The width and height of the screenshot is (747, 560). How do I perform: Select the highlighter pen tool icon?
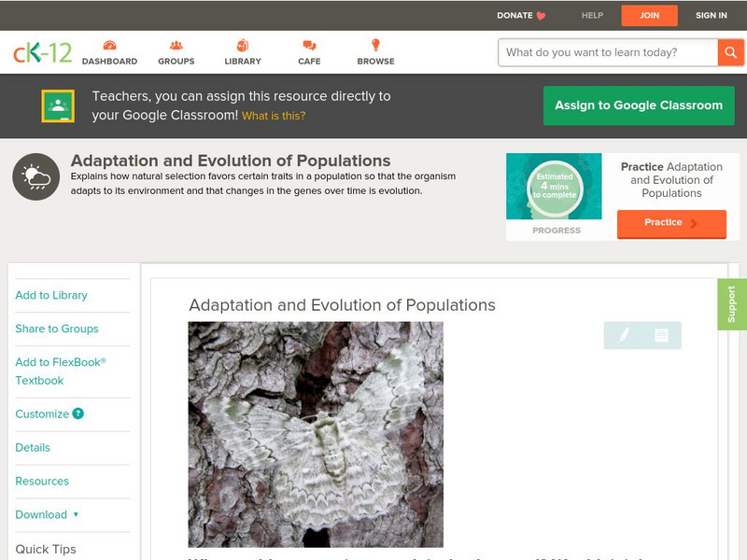pyautogui.click(x=624, y=335)
